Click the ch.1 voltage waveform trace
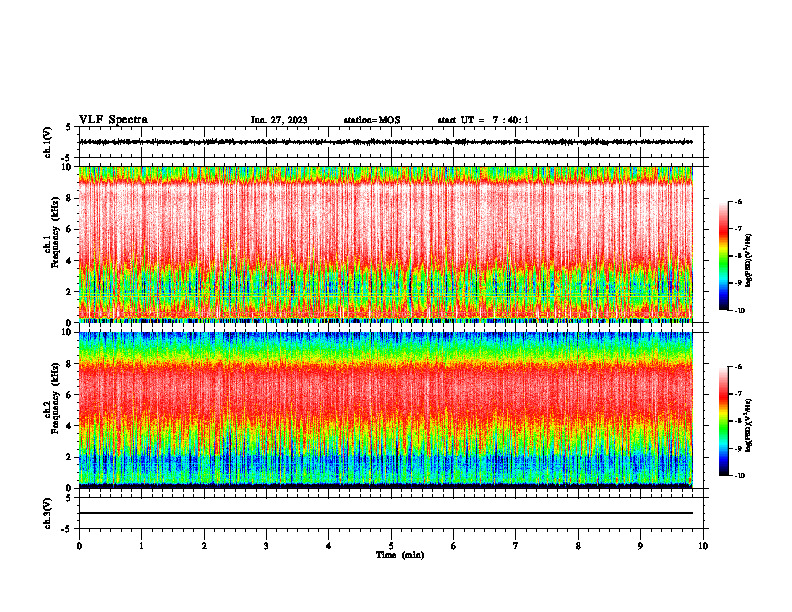792x612 pixels. click(x=386, y=142)
